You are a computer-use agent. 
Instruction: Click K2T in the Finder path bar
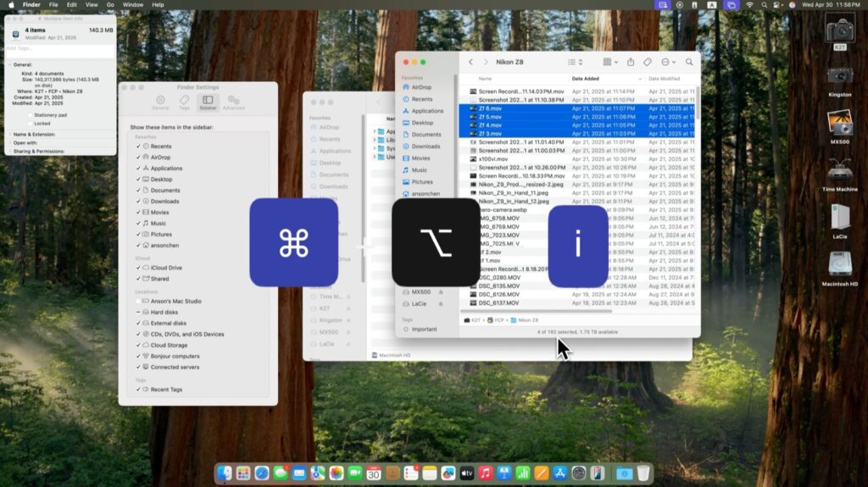[x=472, y=320]
